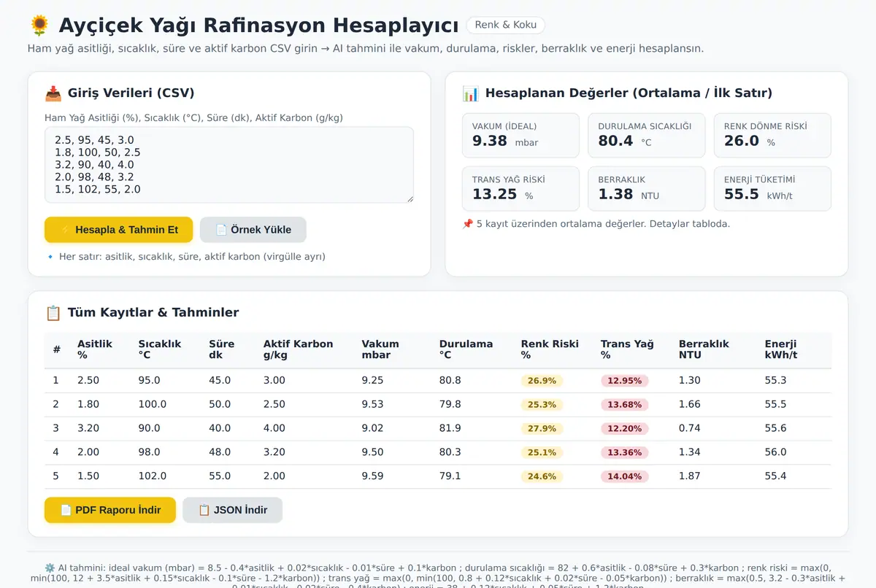Click the clipboard icon beside Tüm Kayıtlar
The width and height of the screenshot is (876, 588).
(53, 313)
